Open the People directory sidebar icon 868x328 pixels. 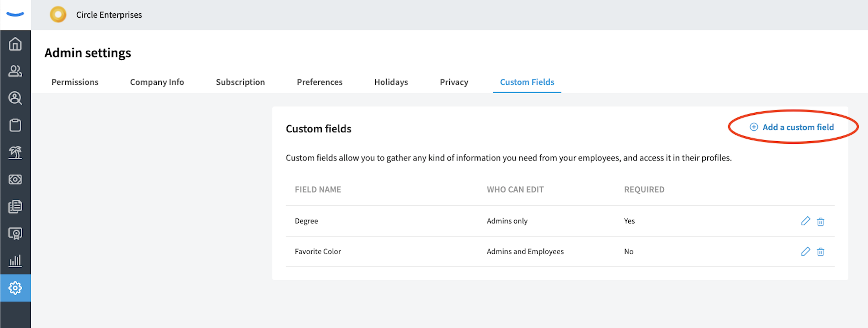pos(15,71)
